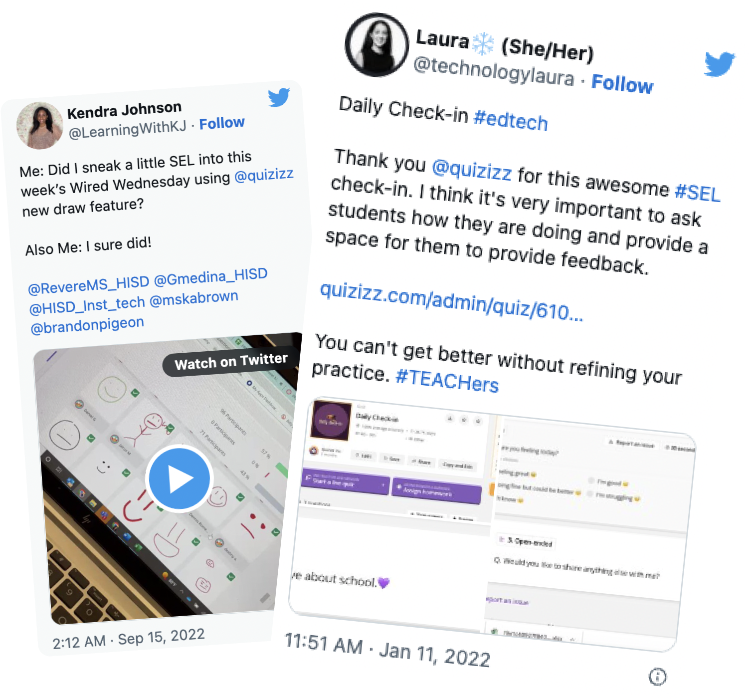Open the #edtech hashtag

tap(511, 120)
